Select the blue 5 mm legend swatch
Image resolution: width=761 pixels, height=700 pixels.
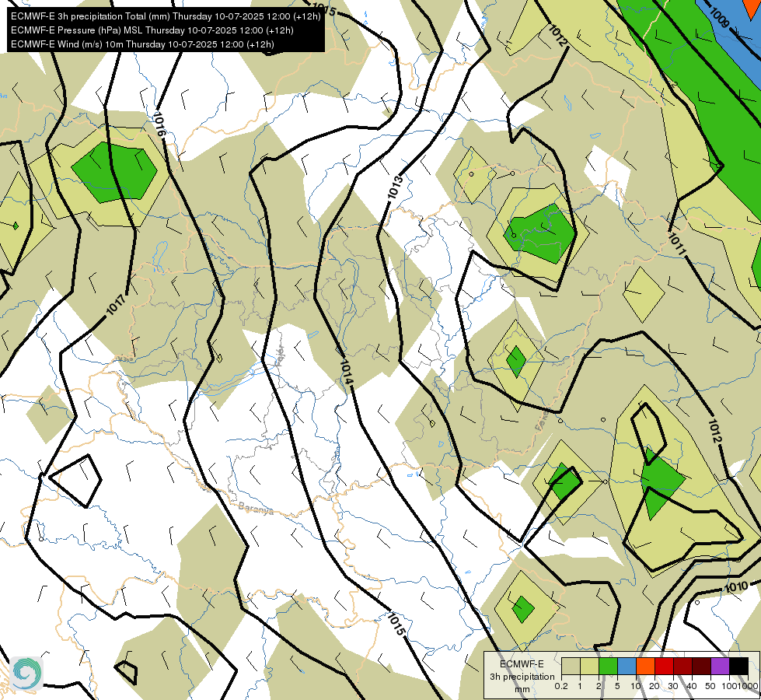coord(627,666)
